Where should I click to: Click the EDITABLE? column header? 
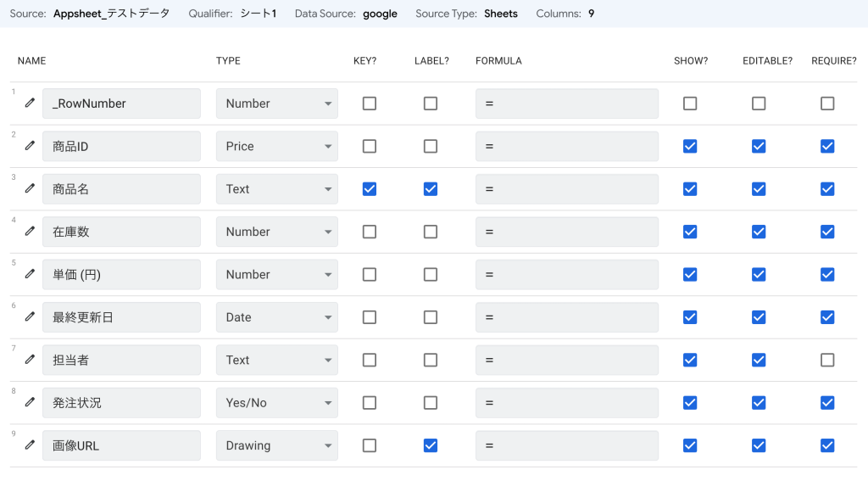[x=767, y=61]
